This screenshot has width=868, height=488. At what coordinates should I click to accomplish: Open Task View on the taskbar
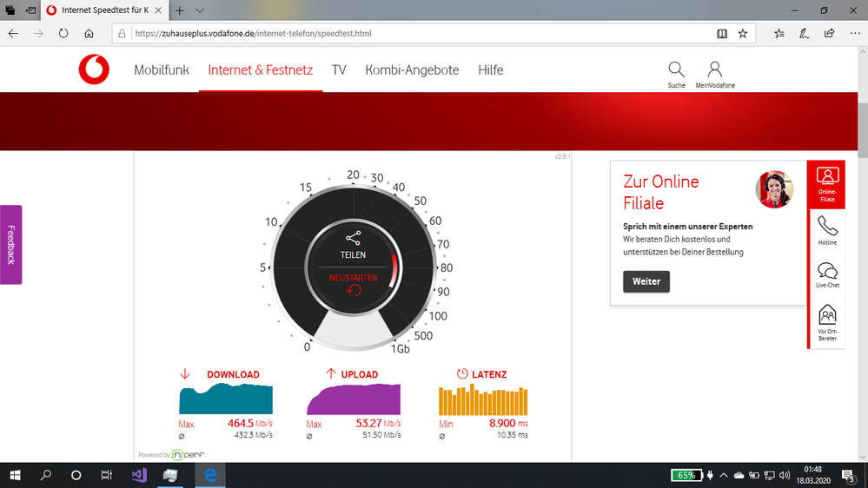point(106,475)
